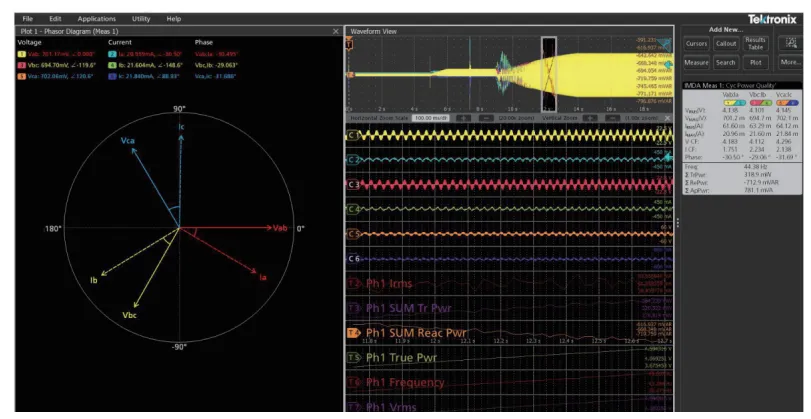The height and width of the screenshot is (419, 811).
Task: Select the C4 waveform badge
Action: [x=352, y=209]
